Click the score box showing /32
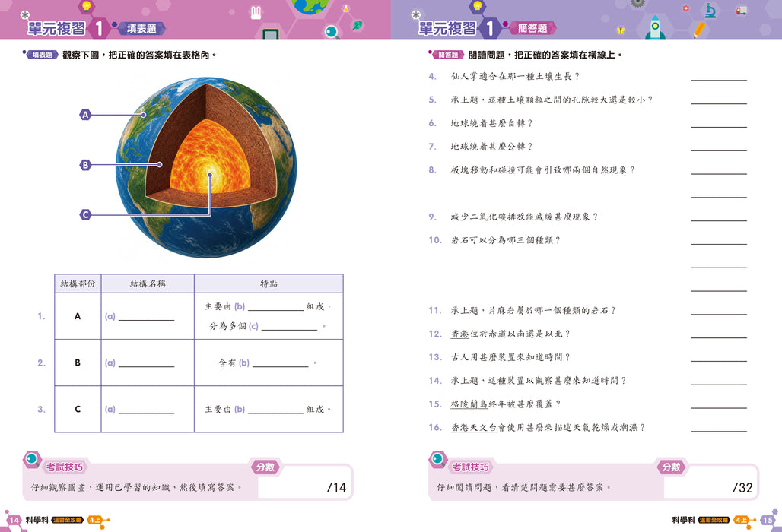 click(x=710, y=481)
